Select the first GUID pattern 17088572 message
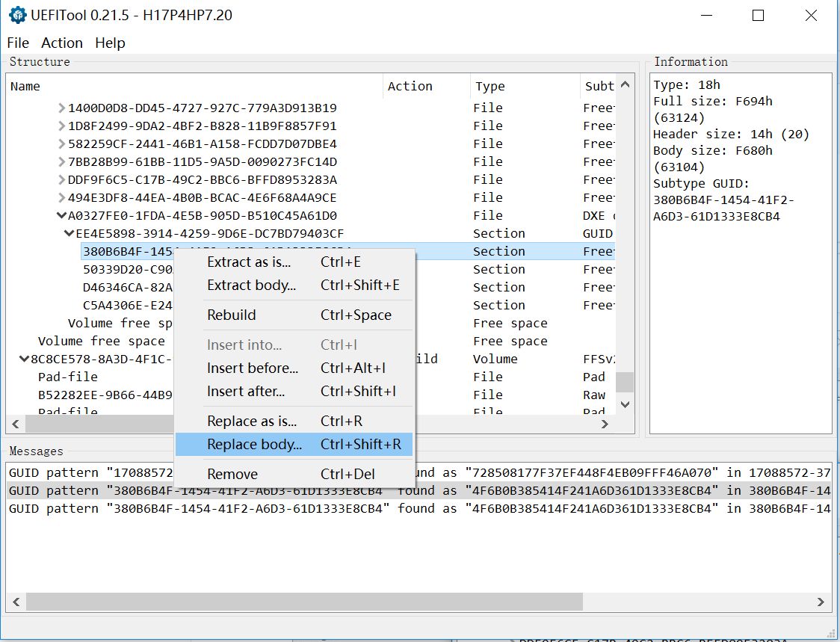This screenshot has width=840, height=642. coord(419,472)
